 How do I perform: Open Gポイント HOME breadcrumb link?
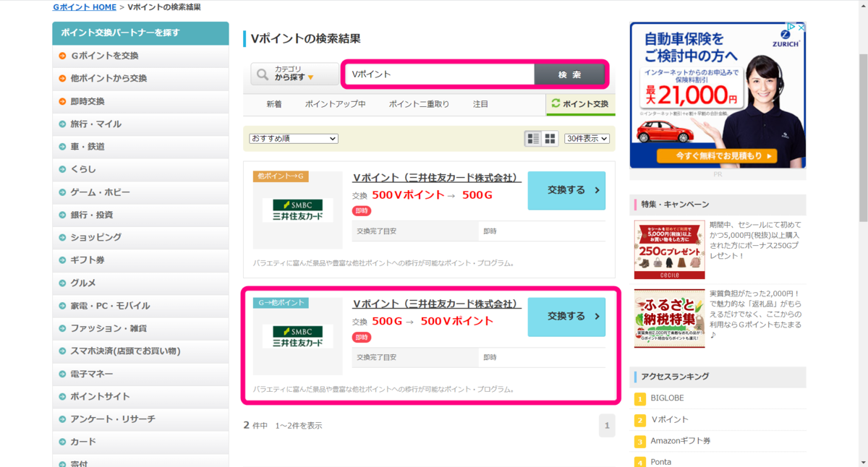(x=84, y=7)
